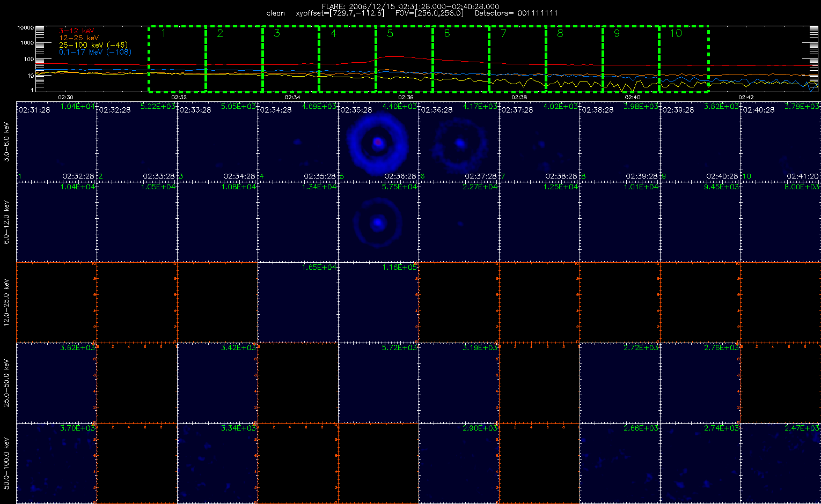This screenshot has width=821, height=504.
Task: Click the 6.0-12.0 keV row label
Action: [7, 222]
